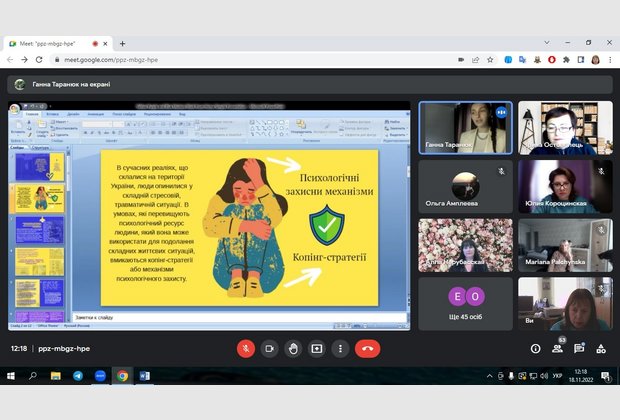The image size is (620, 420).
Task: Open the Вид ribbon tab
Action: pyautogui.click(x=182, y=114)
